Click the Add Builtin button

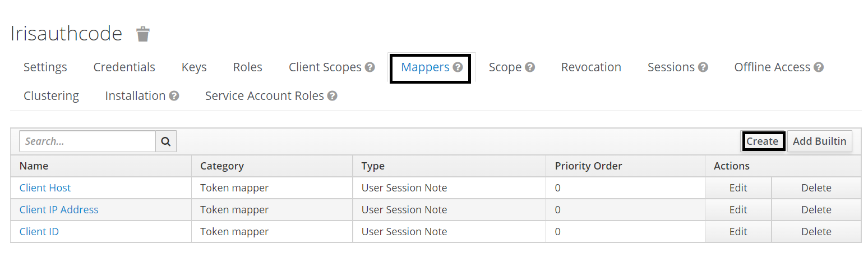pos(819,141)
